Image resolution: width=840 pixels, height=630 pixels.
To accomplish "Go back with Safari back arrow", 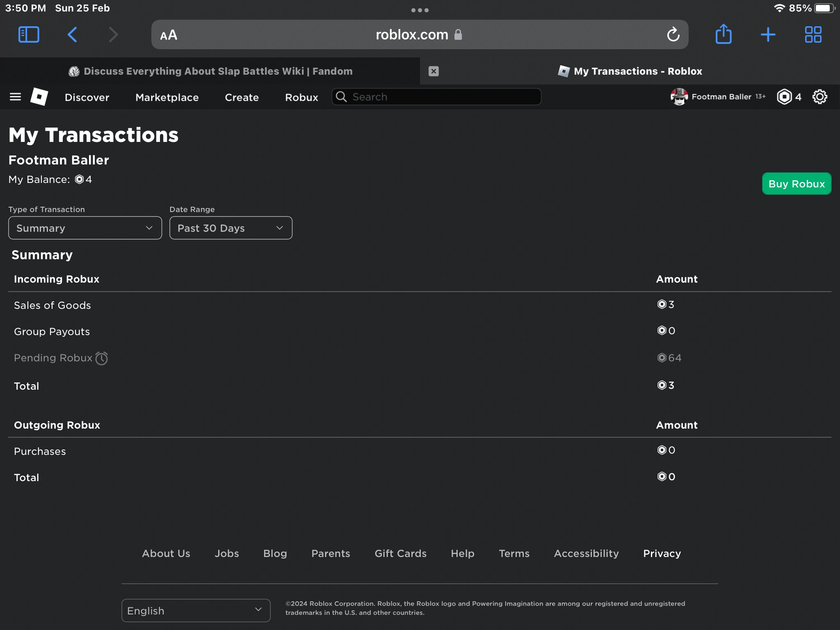I will click(72, 34).
